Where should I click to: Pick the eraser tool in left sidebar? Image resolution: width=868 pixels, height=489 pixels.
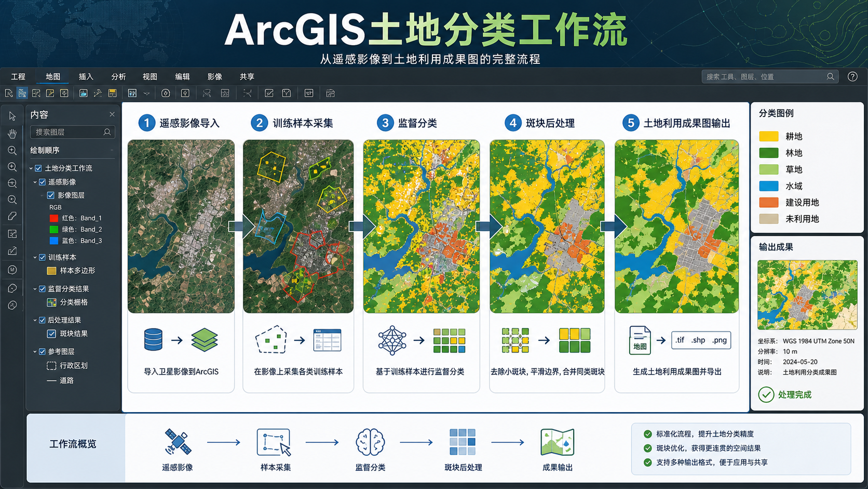[x=12, y=216]
